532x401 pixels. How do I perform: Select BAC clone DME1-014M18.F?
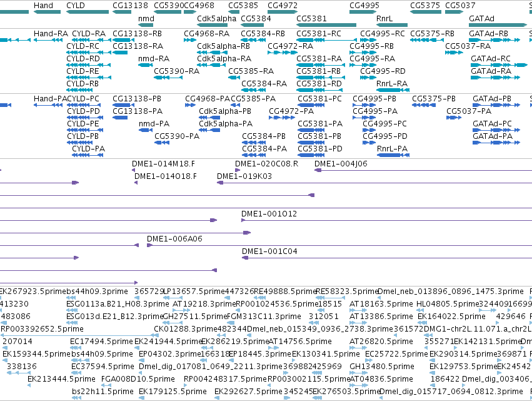(x=164, y=164)
